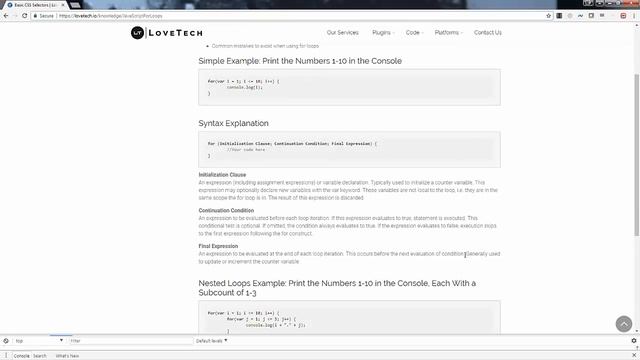Click the 'Initialization Clause' subheading

pos(222,175)
